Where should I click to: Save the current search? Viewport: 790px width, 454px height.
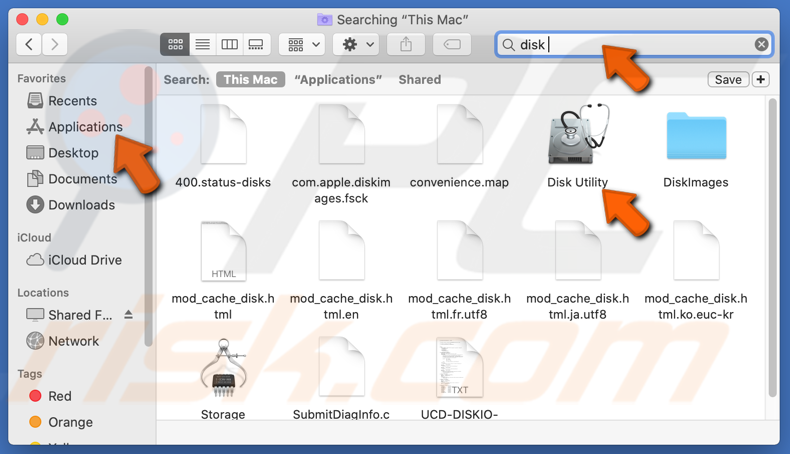click(x=728, y=80)
